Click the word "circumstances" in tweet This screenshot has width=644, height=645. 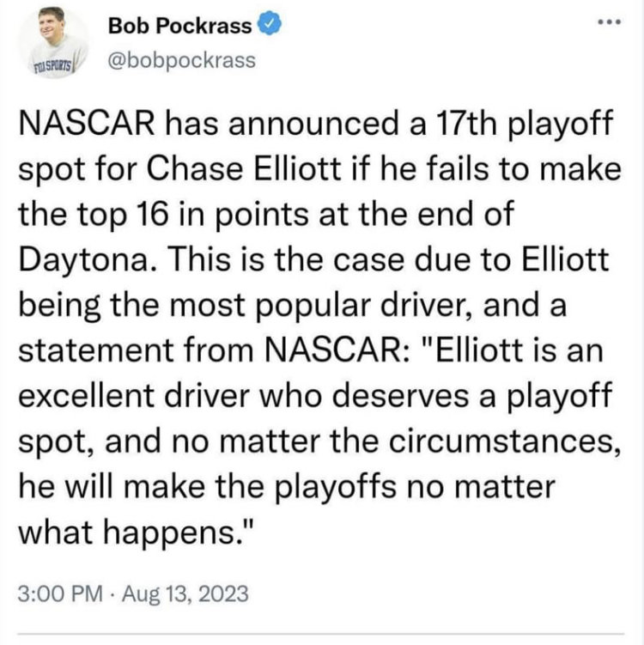pyautogui.click(x=505, y=442)
